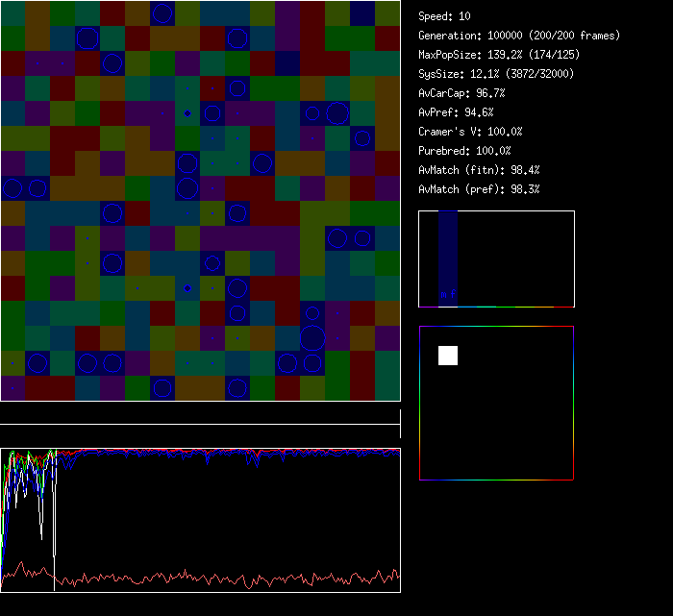This screenshot has width=673, height=616.
Task: Select the Purebred statistic line
Action: coord(465,151)
